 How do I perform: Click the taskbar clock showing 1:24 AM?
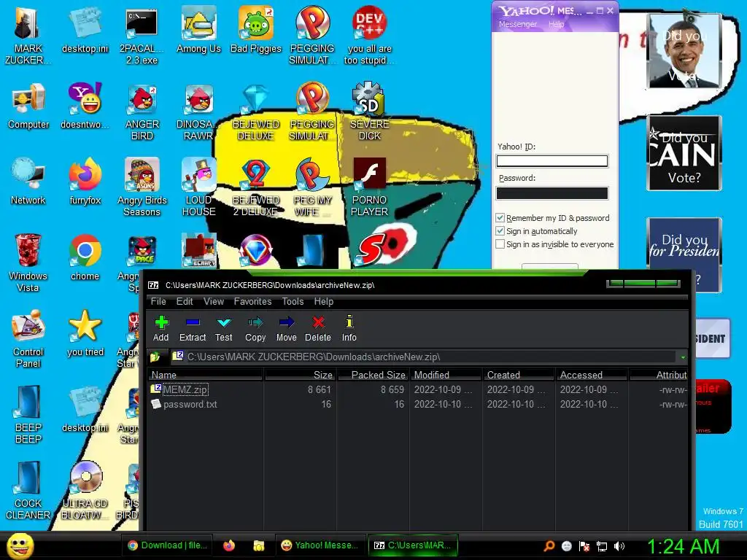(683, 547)
